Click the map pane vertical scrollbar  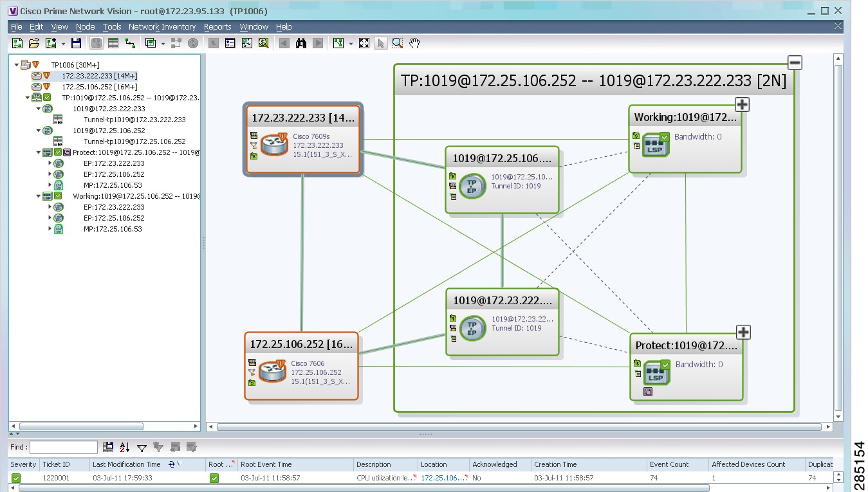coord(838,238)
